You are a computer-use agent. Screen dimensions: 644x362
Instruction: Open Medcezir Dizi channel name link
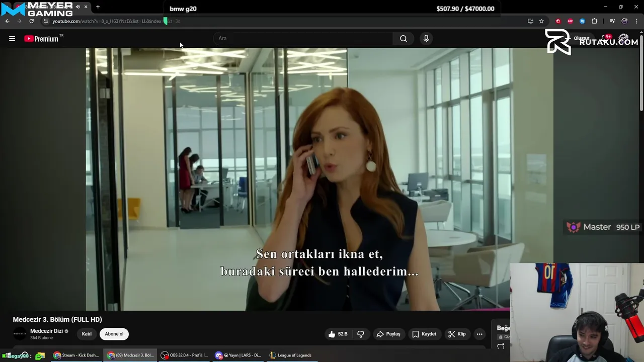(x=46, y=331)
